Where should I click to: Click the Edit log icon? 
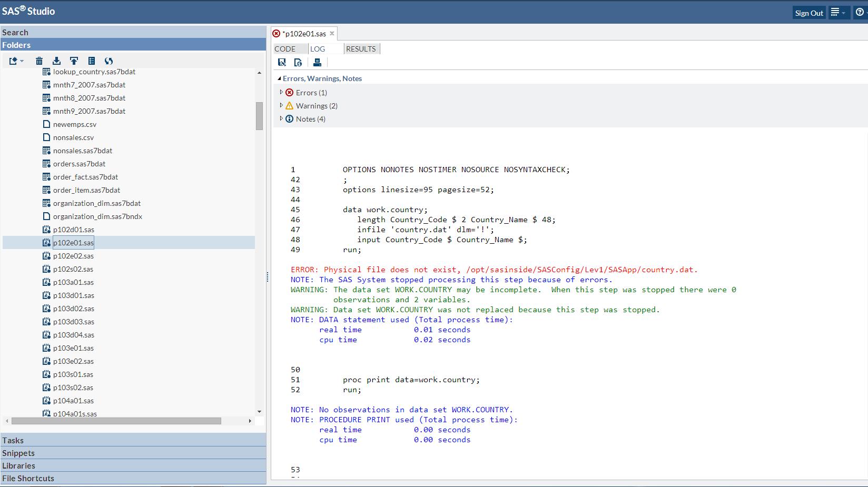click(282, 62)
